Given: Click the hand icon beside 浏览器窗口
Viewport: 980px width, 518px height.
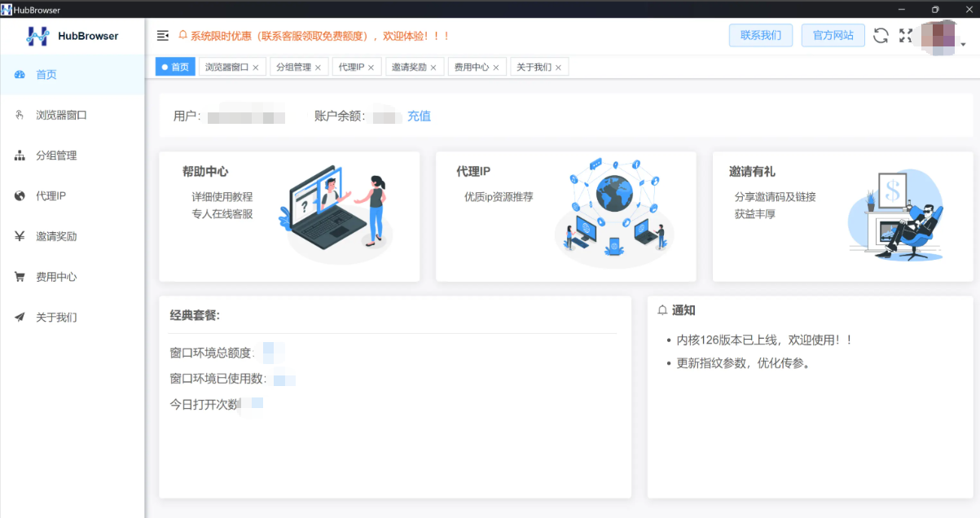Looking at the screenshot, I should 20,115.
